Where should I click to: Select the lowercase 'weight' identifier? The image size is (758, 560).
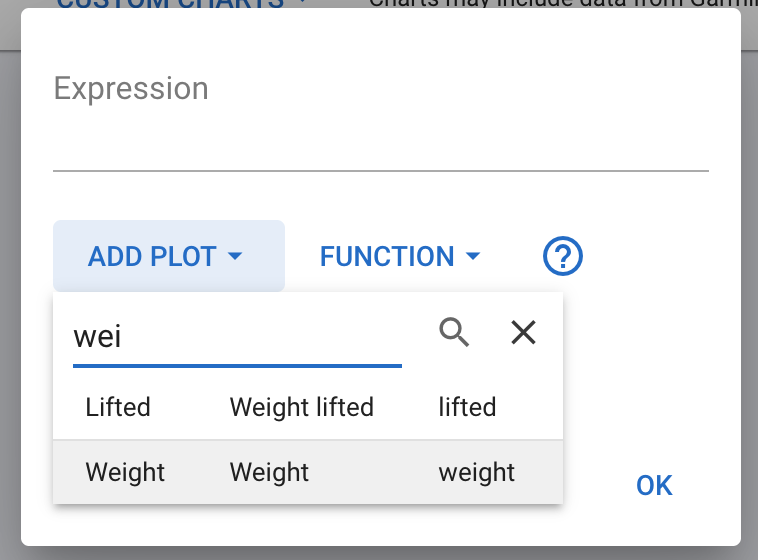[x=476, y=472]
